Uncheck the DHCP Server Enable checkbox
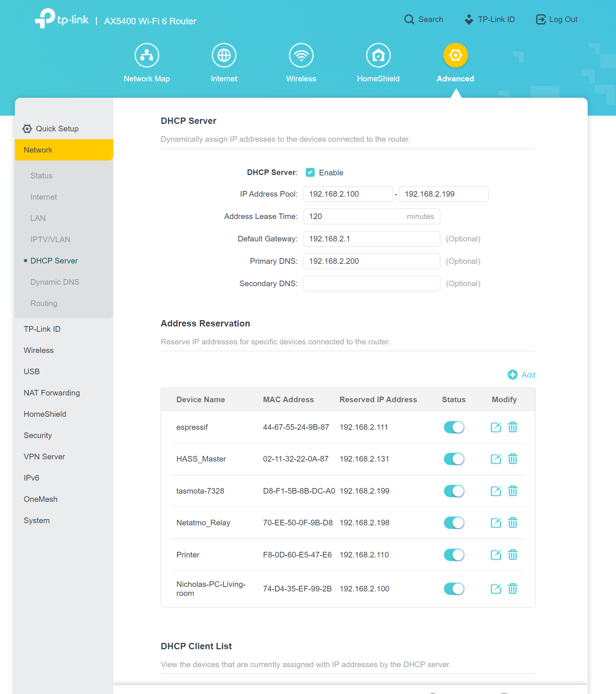Screen dimensions: 616x694 coord(310,172)
